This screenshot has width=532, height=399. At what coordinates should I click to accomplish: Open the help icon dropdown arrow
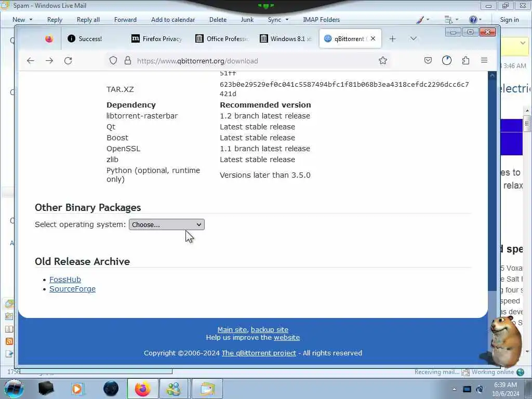(480, 20)
